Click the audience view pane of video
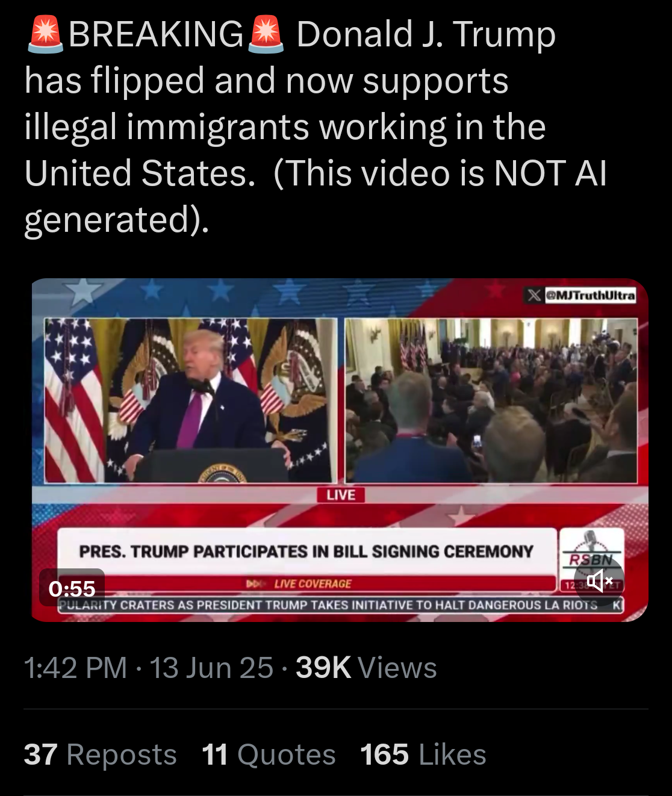The image size is (672, 796). click(x=491, y=400)
